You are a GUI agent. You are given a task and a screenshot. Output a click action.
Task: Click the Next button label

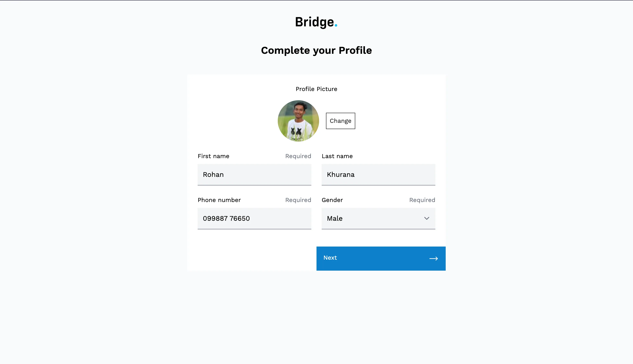(x=330, y=258)
